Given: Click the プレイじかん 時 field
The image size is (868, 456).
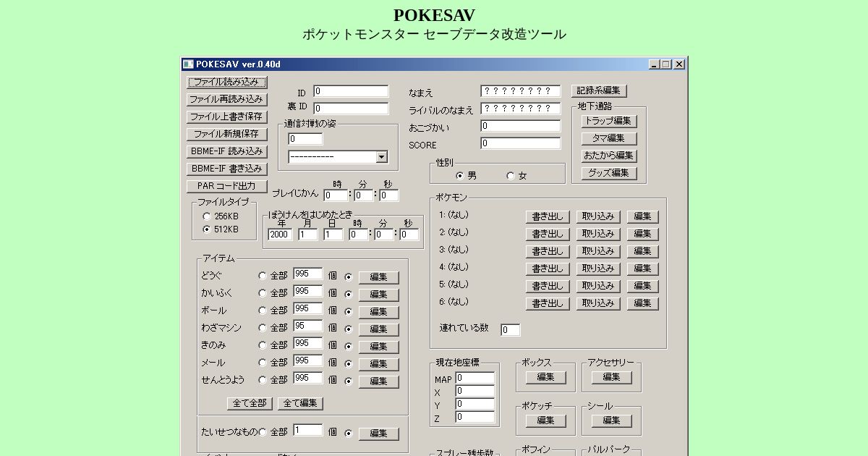Looking at the screenshot, I should click(336, 195).
